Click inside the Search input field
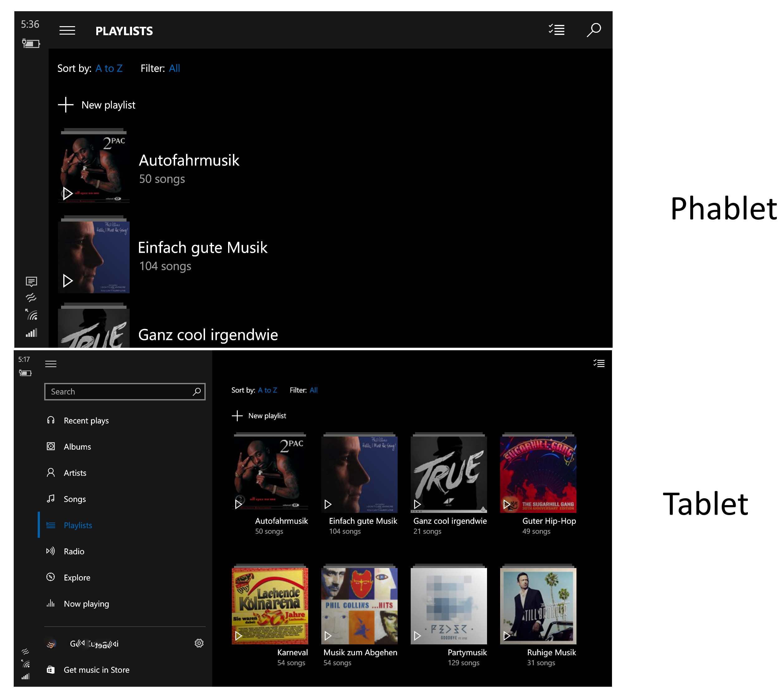This screenshot has width=784, height=688. (x=119, y=392)
